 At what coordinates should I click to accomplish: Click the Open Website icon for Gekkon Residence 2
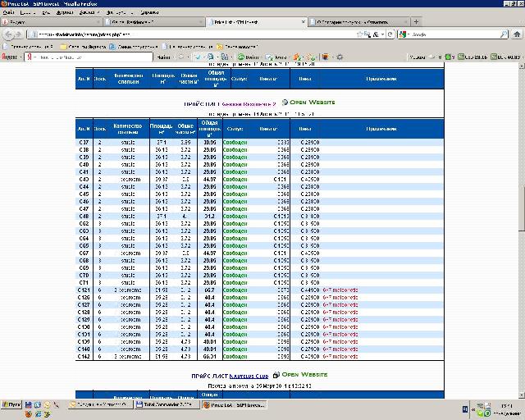pyautogui.click(x=285, y=103)
